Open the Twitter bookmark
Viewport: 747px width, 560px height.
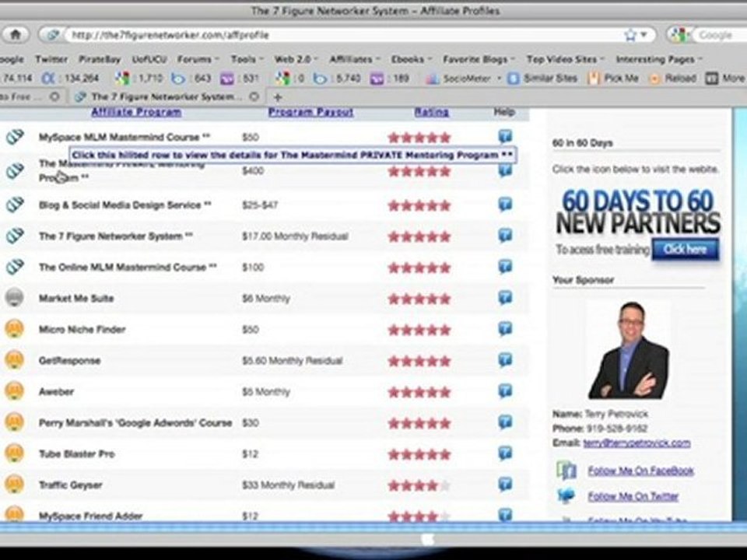coord(51,60)
